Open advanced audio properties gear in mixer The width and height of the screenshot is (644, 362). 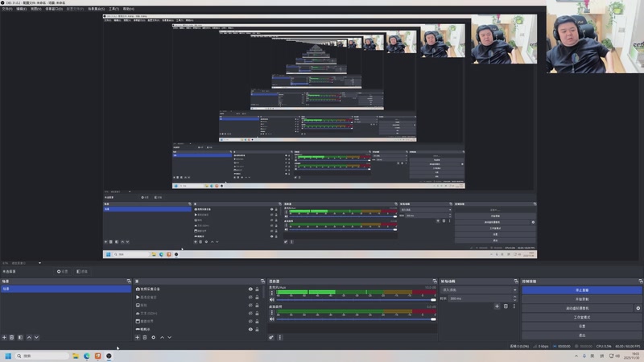271,337
